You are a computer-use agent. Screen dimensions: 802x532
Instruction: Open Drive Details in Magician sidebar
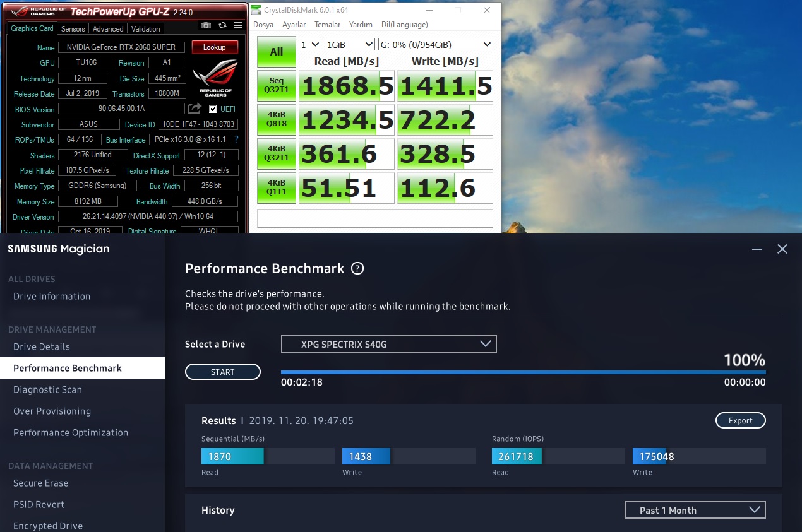point(42,346)
